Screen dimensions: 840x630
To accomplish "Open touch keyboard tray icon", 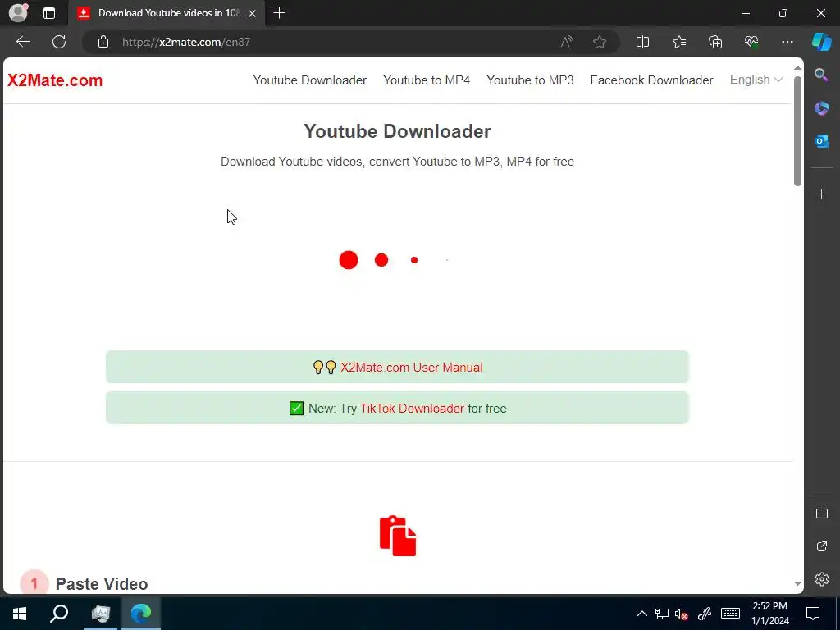I will [730, 614].
